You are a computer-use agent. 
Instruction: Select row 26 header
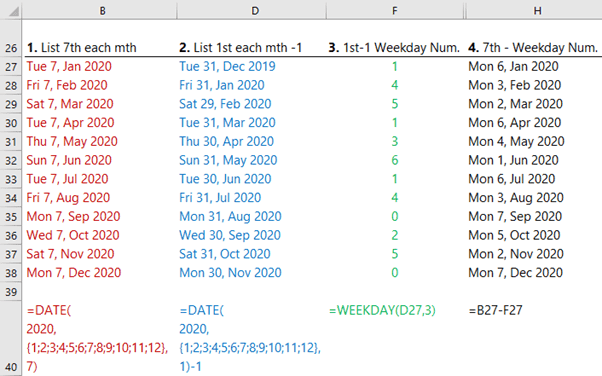(11, 48)
